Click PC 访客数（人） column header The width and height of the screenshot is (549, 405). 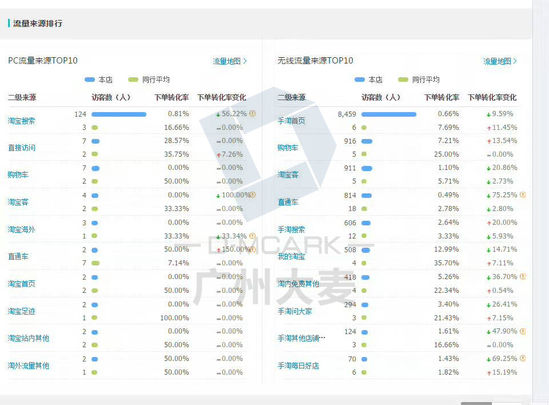(111, 97)
